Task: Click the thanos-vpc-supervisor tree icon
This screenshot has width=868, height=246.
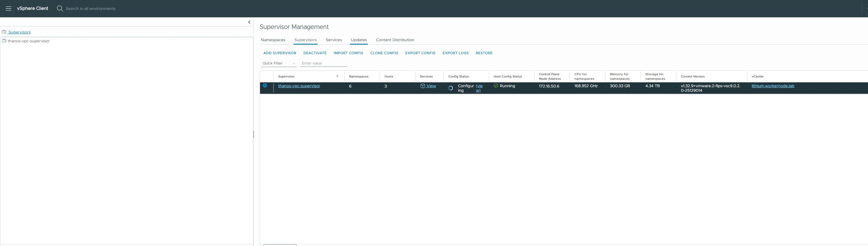Action: (x=4, y=41)
